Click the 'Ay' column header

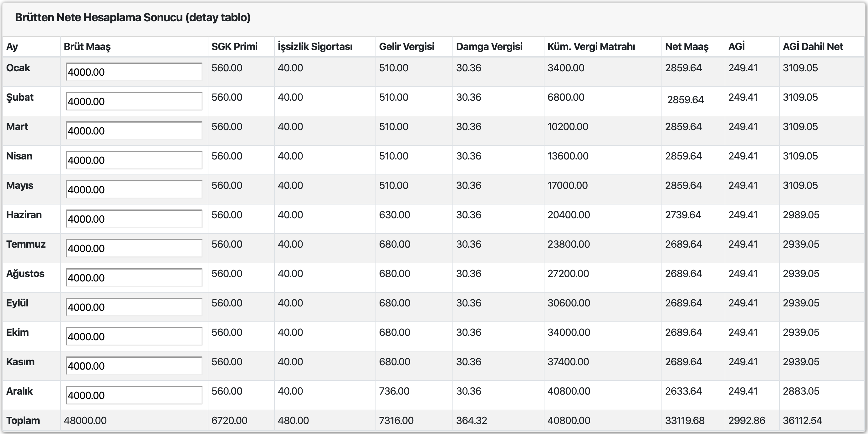point(12,47)
